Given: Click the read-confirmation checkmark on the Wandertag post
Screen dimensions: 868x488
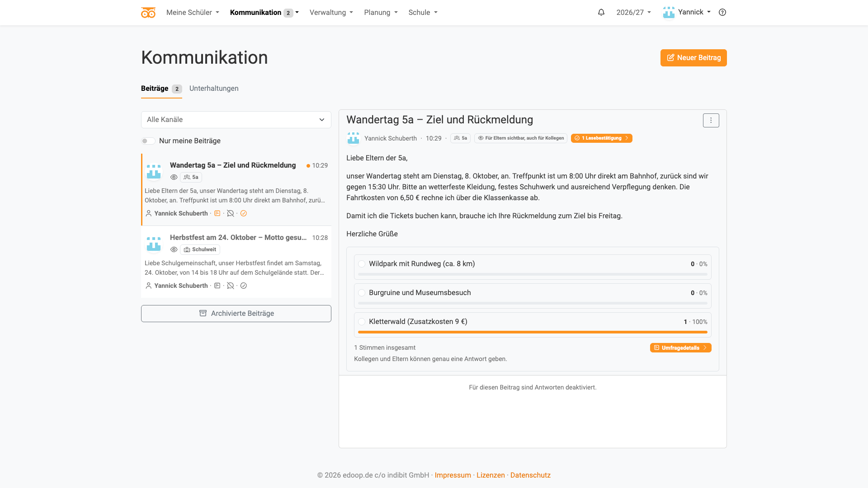Looking at the screenshot, I should [x=244, y=213].
